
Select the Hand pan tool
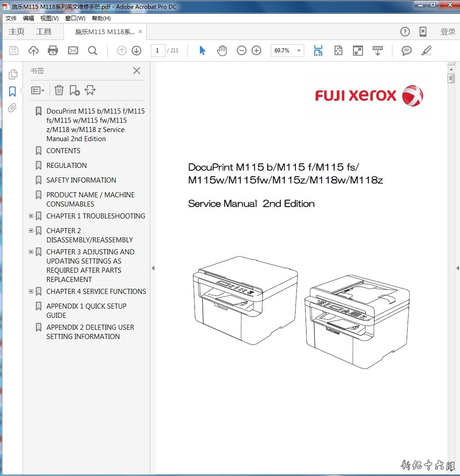[x=222, y=51]
